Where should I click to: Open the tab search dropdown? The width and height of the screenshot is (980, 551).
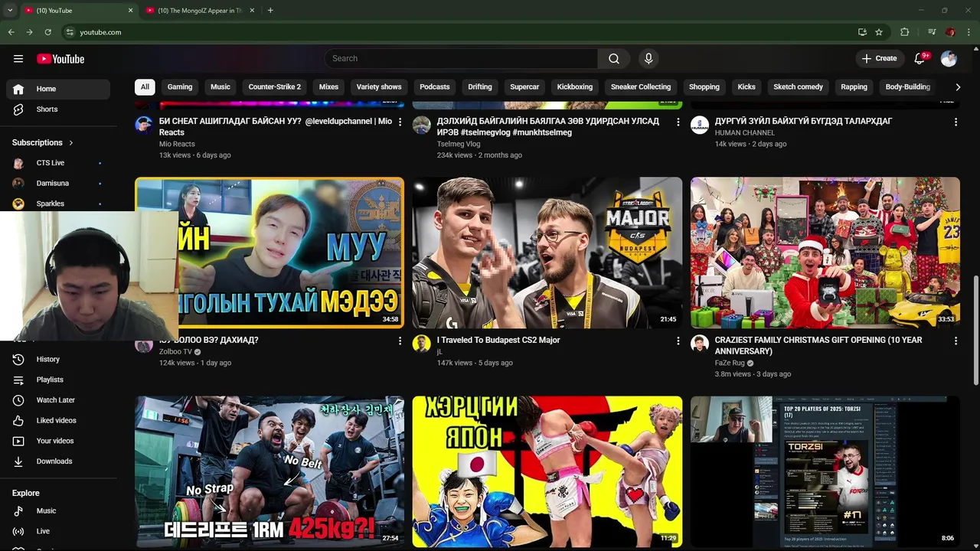pos(10,11)
